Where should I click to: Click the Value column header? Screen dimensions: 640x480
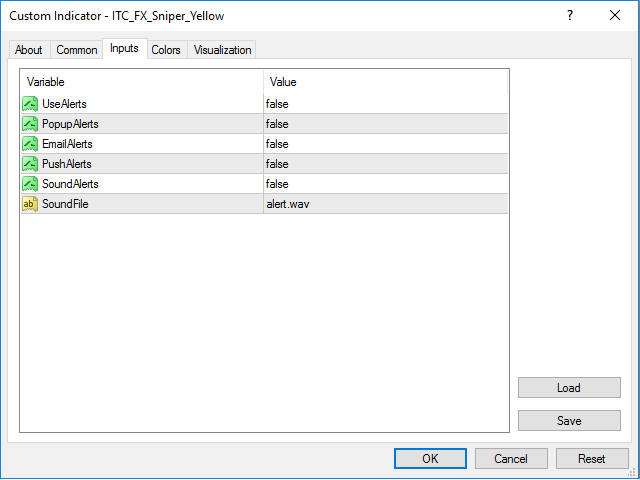point(386,82)
